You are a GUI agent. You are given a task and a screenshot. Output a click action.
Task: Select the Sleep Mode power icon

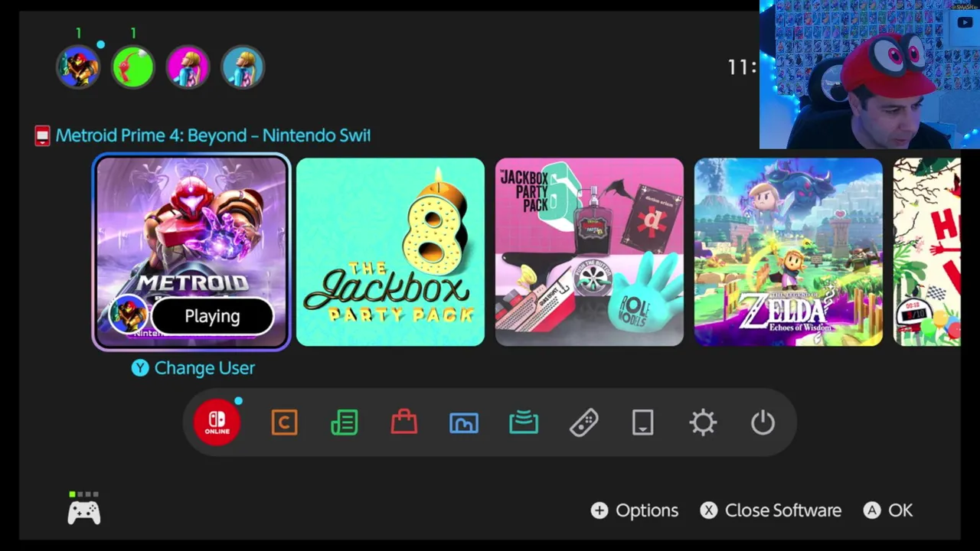pyautogui.click(x=763, y=422)
